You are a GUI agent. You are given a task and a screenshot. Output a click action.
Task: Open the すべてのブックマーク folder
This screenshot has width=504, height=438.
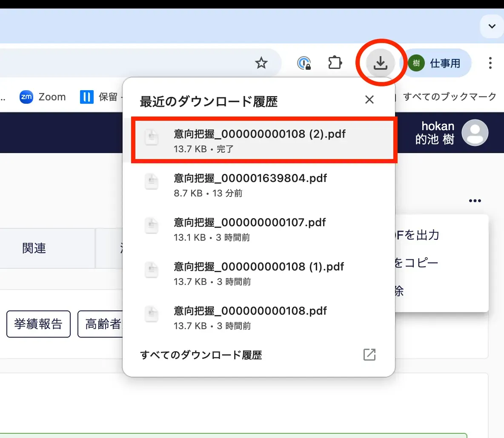pyautogui.click(x=449, y=97)
